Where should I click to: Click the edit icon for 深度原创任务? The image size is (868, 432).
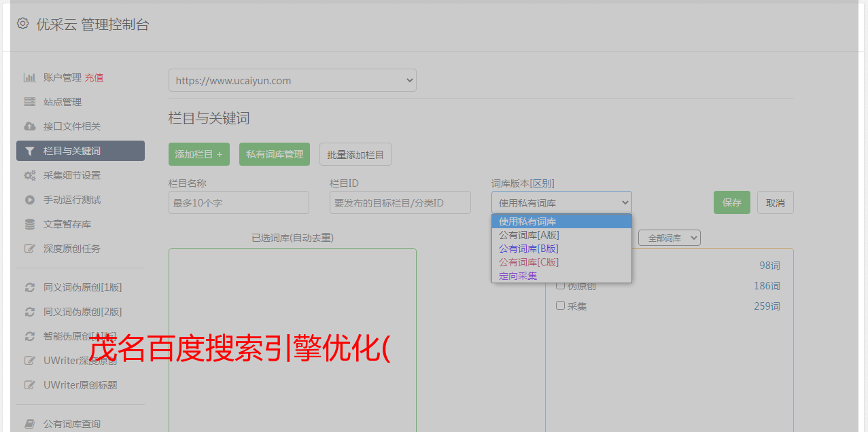tap(29, 249)
